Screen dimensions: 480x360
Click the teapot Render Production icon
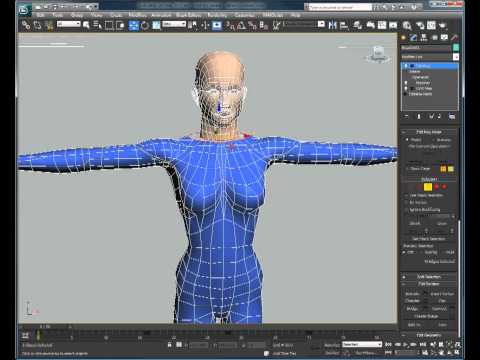click(443, 25)
